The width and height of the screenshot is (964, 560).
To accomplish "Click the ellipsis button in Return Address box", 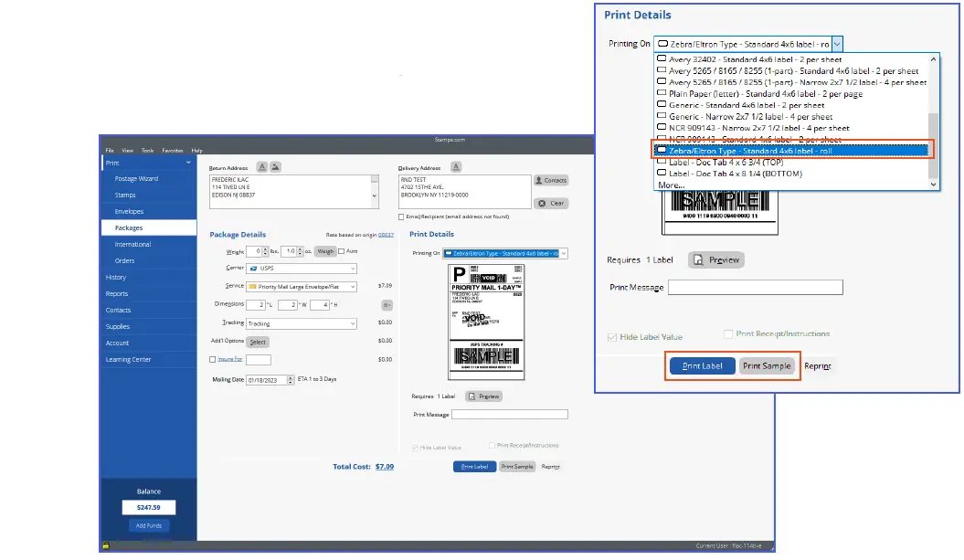I will 374,180.
